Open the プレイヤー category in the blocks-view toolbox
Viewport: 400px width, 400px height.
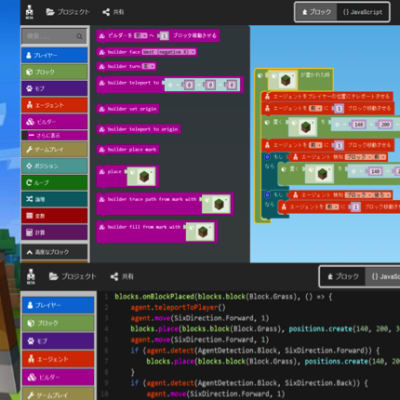click(54, 55)
